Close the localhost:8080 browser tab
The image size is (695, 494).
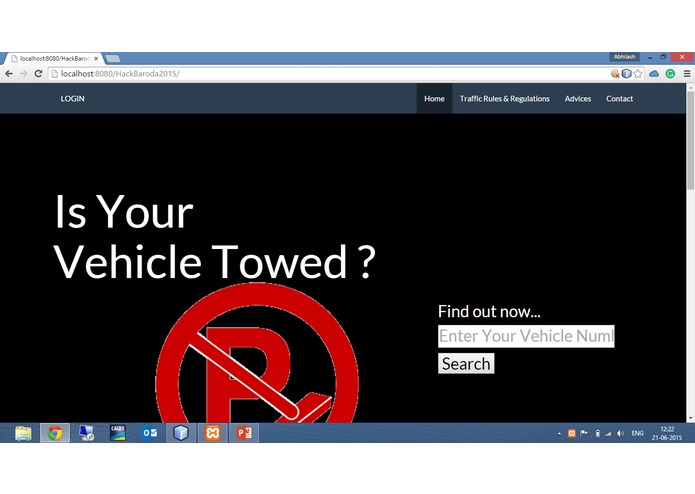(96, 58)
